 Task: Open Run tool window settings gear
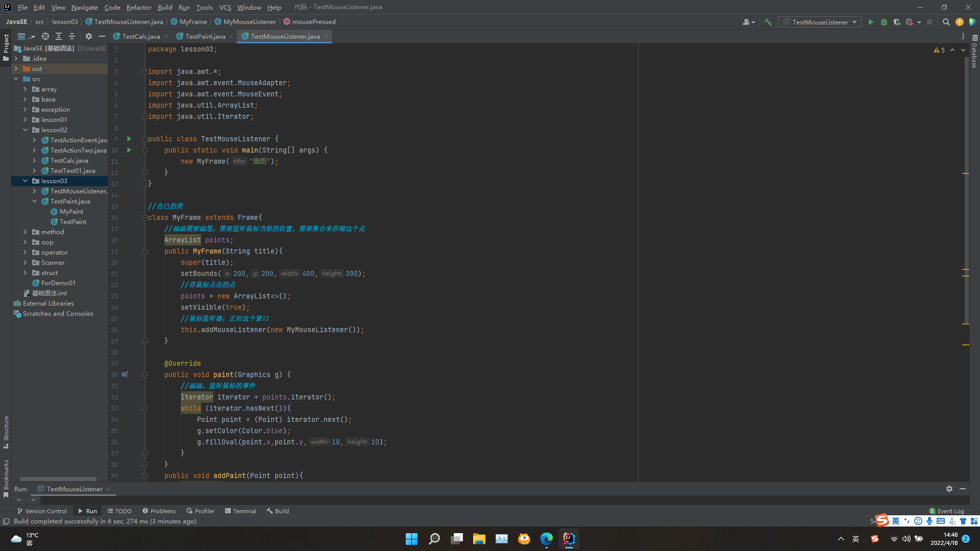click(x=949, y=489)
